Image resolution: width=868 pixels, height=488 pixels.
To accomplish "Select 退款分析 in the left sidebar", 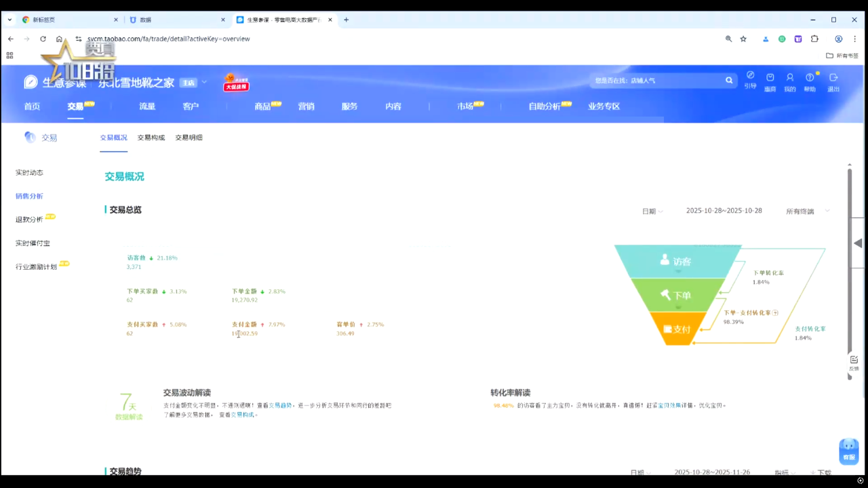I will pos(29,220).
